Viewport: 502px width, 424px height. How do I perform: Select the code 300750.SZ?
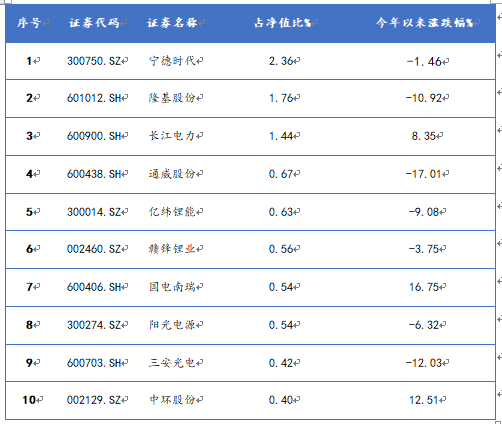coord(94,61)
